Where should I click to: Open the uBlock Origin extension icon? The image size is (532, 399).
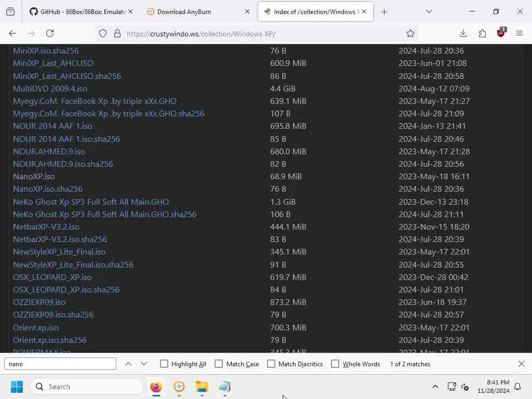coord(501,33)
